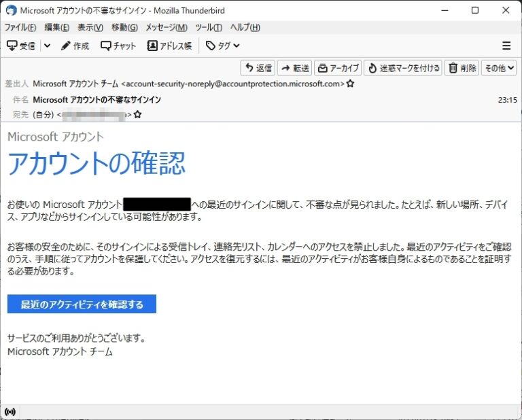Mark message as junk with 迷惑マークを付ける
The image size is (522, 420).
pos(403,68)
